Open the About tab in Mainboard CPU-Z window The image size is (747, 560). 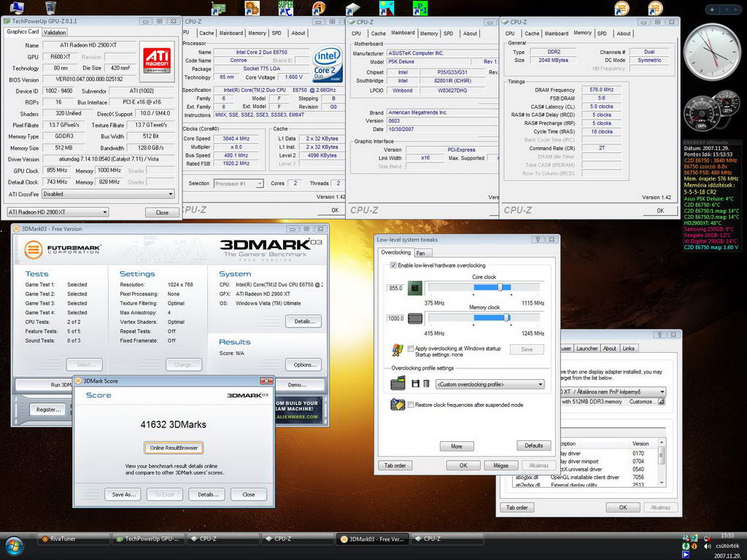coord(470,34)
